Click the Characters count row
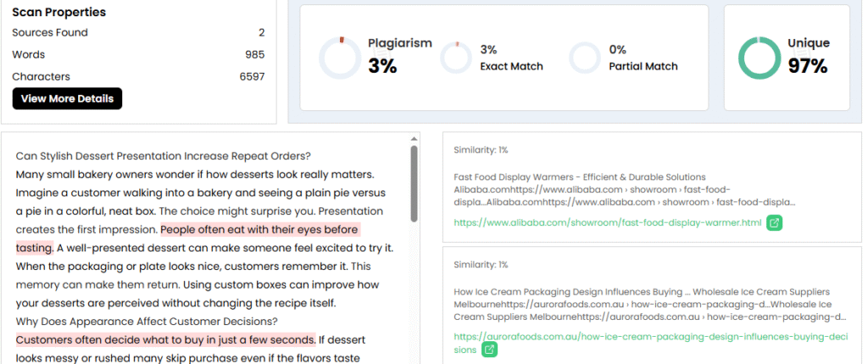The width and height of the screenshot is (868, 364). pos(138,77)
